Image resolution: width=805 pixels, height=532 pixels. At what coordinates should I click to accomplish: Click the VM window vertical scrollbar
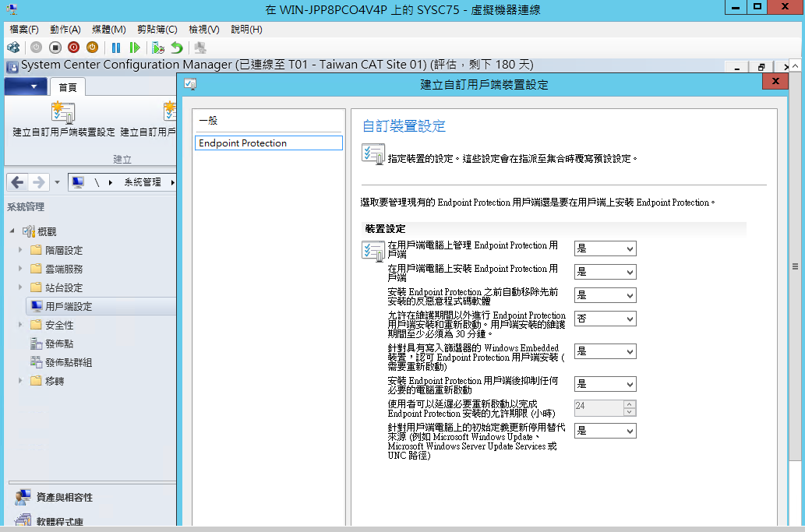795,266
